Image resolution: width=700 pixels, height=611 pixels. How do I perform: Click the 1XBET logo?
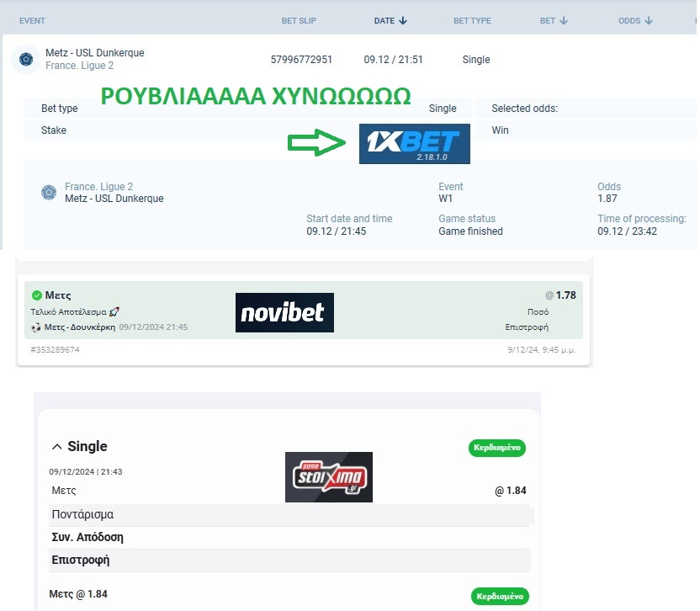pyautogui.click(x=414, y=144)
